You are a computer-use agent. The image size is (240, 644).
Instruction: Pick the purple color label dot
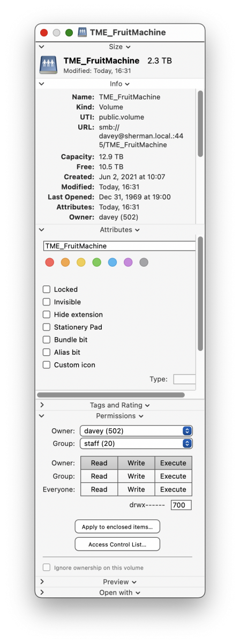pyautogui.click(x=128, y=262)
